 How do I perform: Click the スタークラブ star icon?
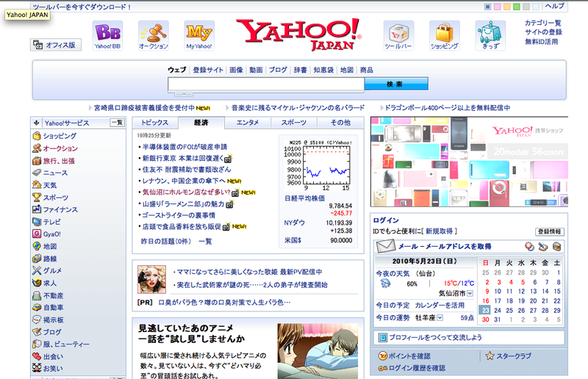490,355
